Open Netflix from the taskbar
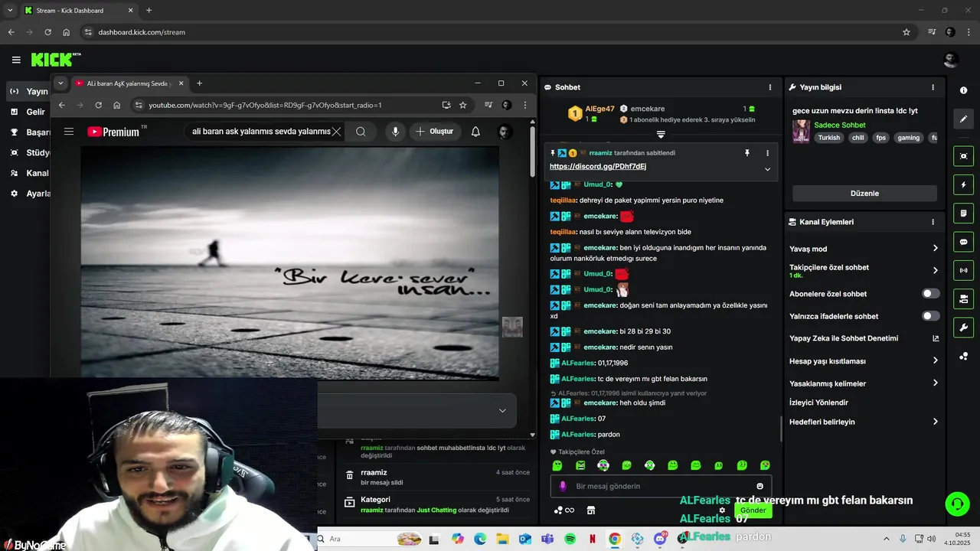Screen dimensions: 980x551 592,539
